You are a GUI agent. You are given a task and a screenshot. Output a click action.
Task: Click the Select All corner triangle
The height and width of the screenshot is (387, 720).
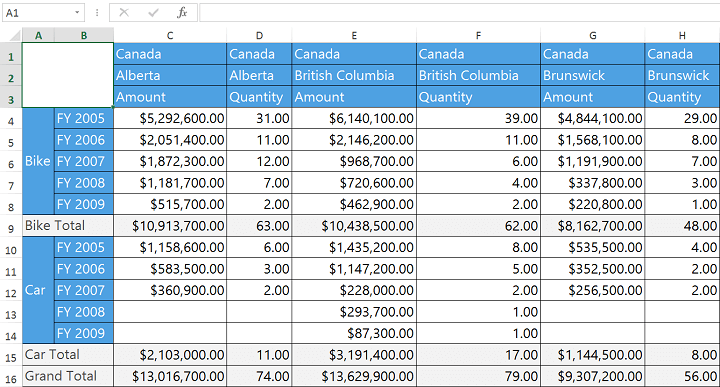coord(15,35)
